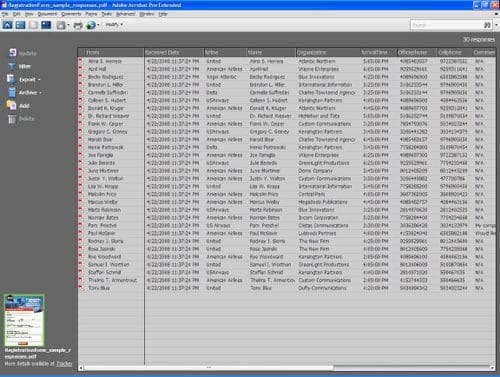Open the search options arrow beside binoculars
The width and height of the screenshot is (500, 377).
[x=496, y=25]
